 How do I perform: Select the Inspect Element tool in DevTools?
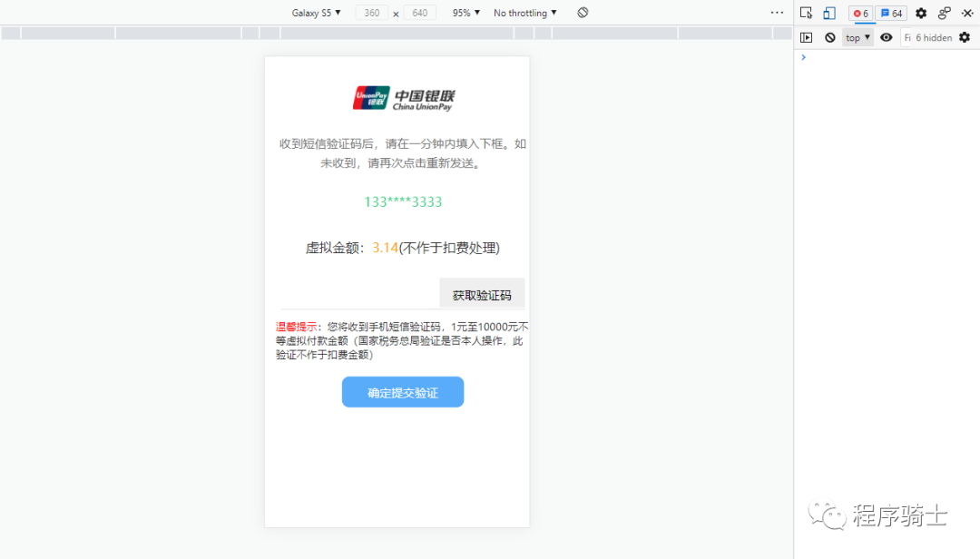(807, 13)
